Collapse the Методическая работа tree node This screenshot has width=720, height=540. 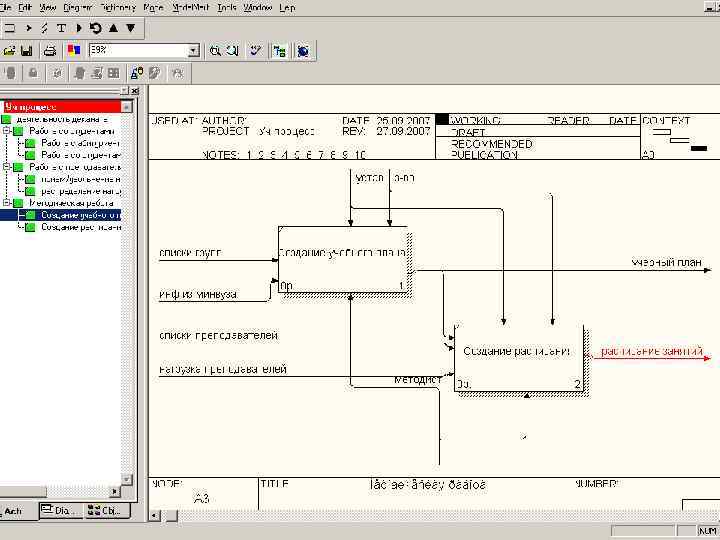click(6, 203)
